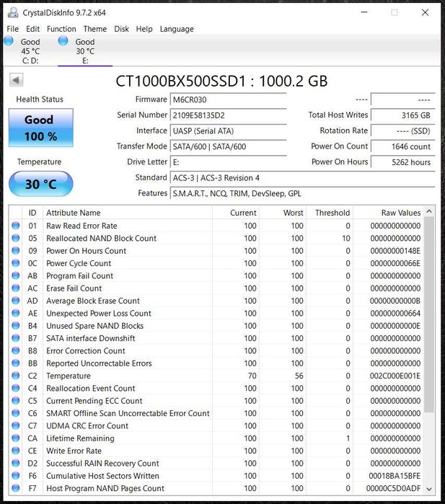
Task: Click the ID column header
Action: [x=32, y=213]
